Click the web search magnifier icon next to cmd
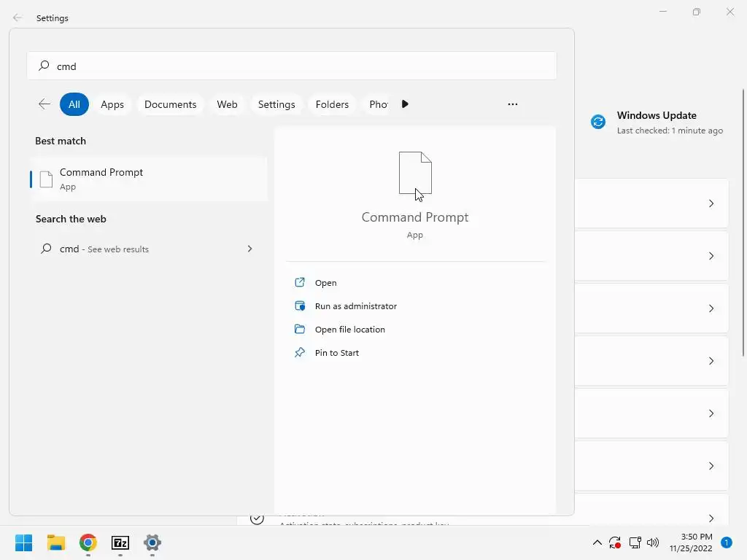 46,248
